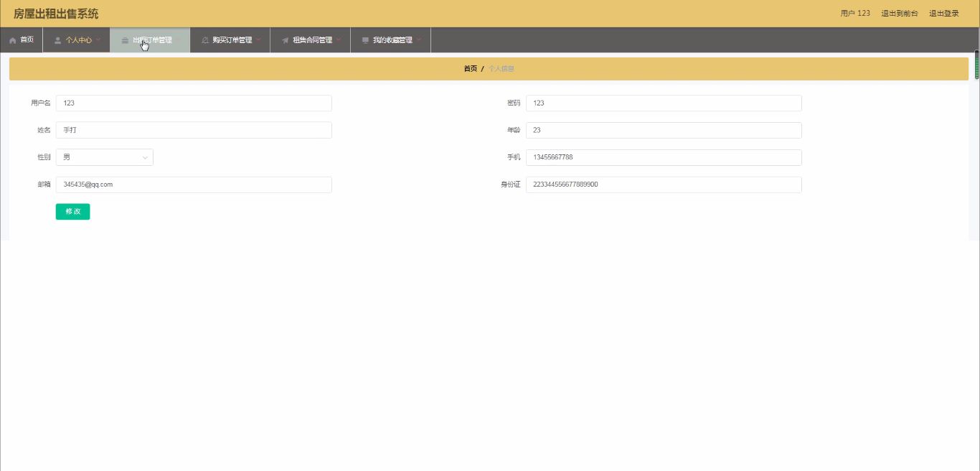Click the 个人信息 breadcrumb text
The height and width of the screenshot is (471, 980).
pyautogui.click(x=501, y=69)
